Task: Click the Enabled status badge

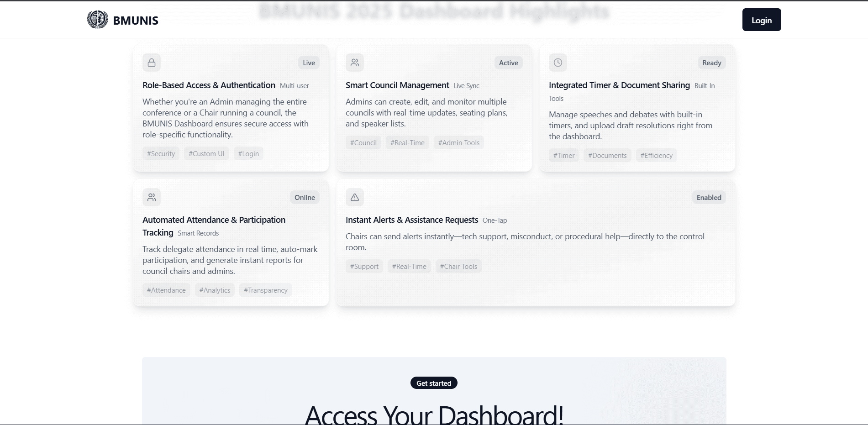Action: (709, 197)
